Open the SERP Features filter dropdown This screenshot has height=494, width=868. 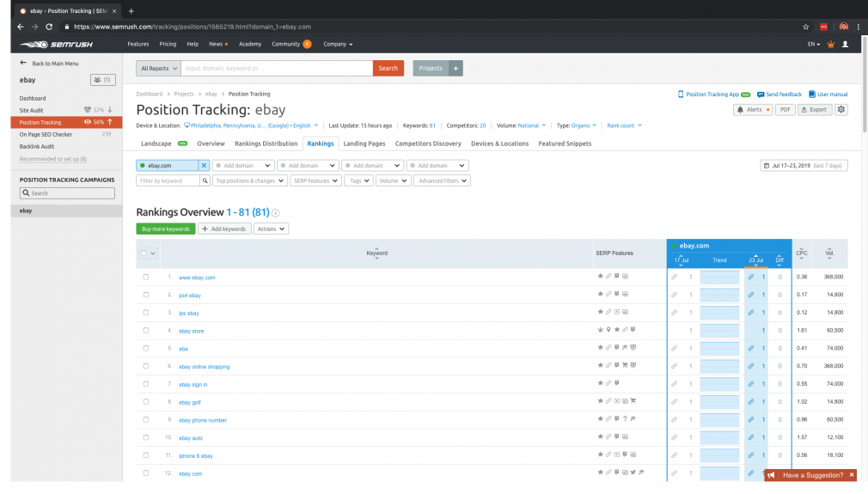[x=315, y=181]
